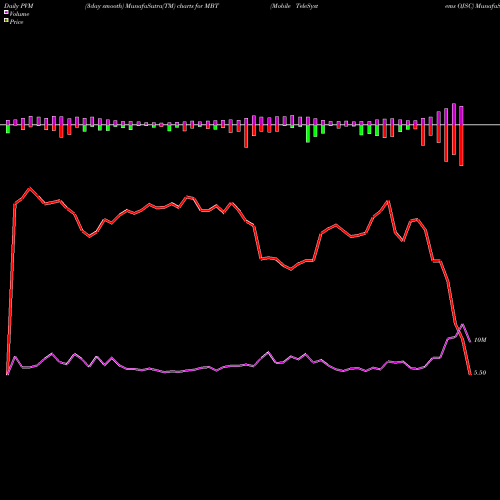Image resolution: width=500 pixels, height=500 pixels.
Task: Click the '(Mobile TeleSyst' company name text
Action: [294, 6]
